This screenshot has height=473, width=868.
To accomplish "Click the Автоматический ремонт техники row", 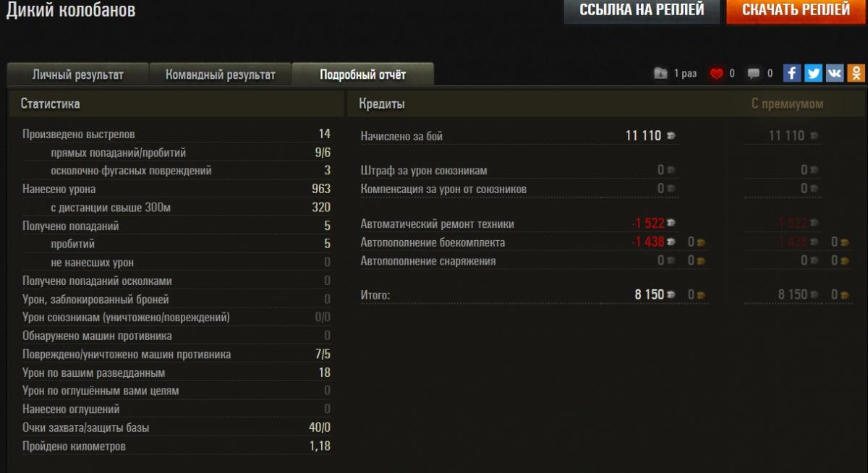I will click(x=438, y=224).
